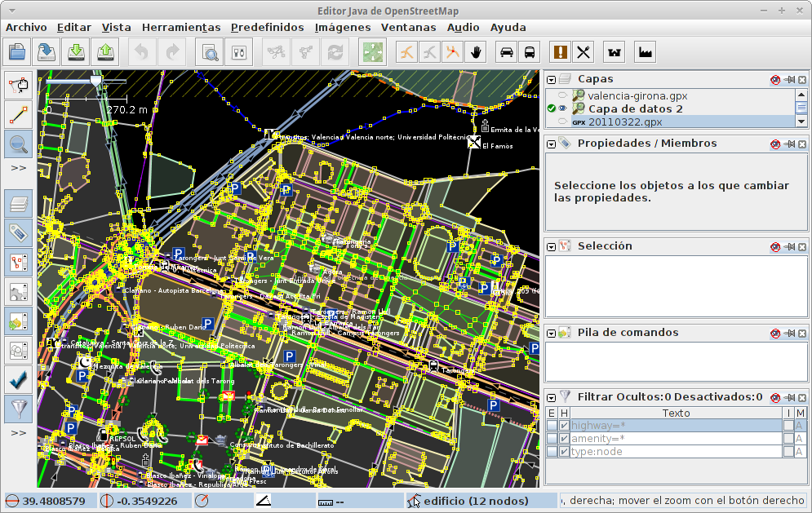Click the upload data to OSM icon
Screen dimensions: 812x513
[105, 52]
